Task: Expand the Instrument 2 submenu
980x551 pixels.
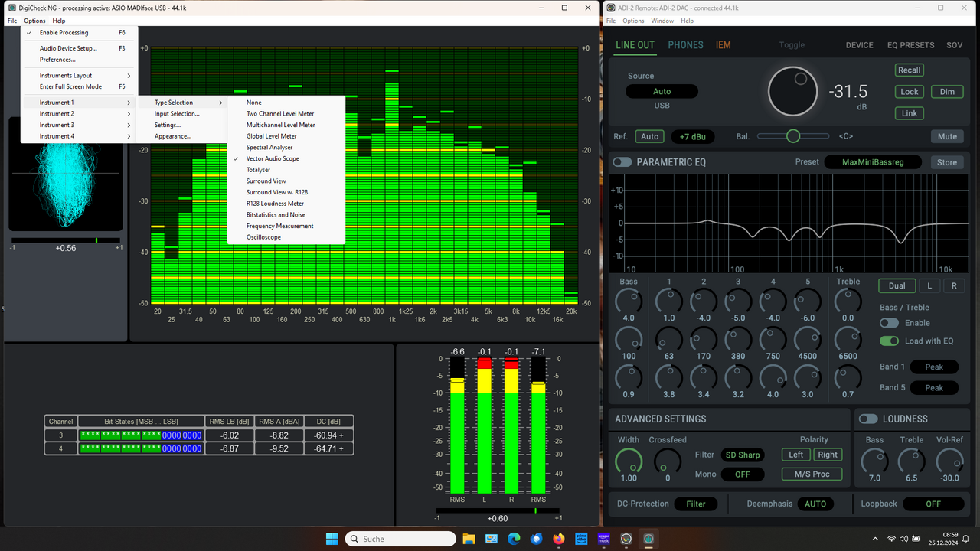Action: click(80, 113)
